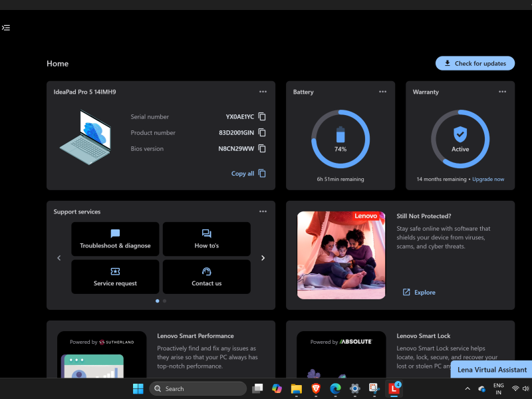Image resolution: width=532 pixels, height=399 pixels.
Task: Copy the BIOS version
Action: (x=261, y=148)
